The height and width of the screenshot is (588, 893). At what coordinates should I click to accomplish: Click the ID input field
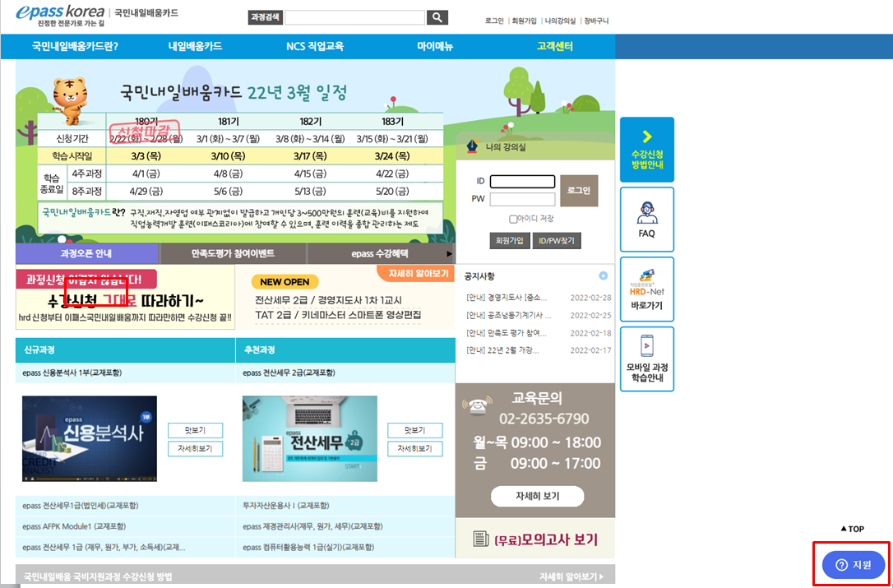click(x=522, y=181)
